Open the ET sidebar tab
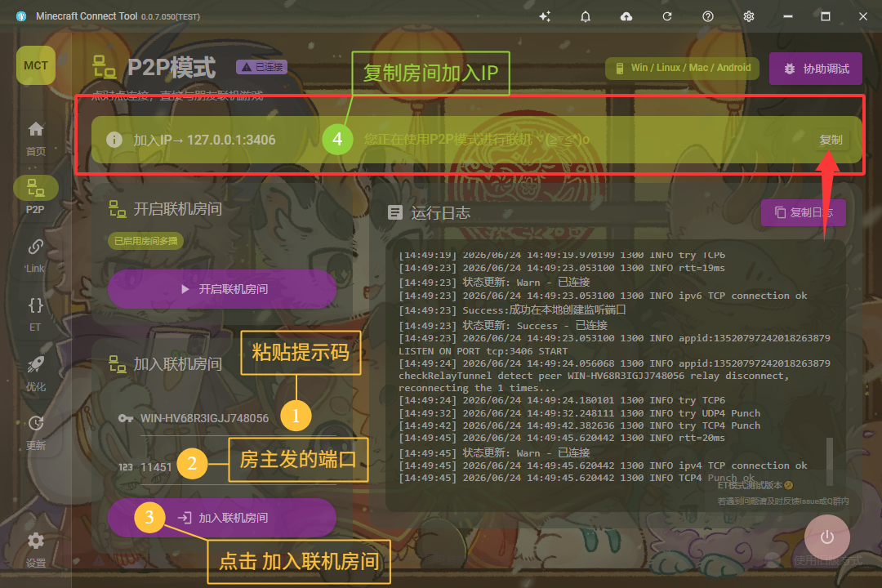 pyautogui.click(x=35, y=314)
